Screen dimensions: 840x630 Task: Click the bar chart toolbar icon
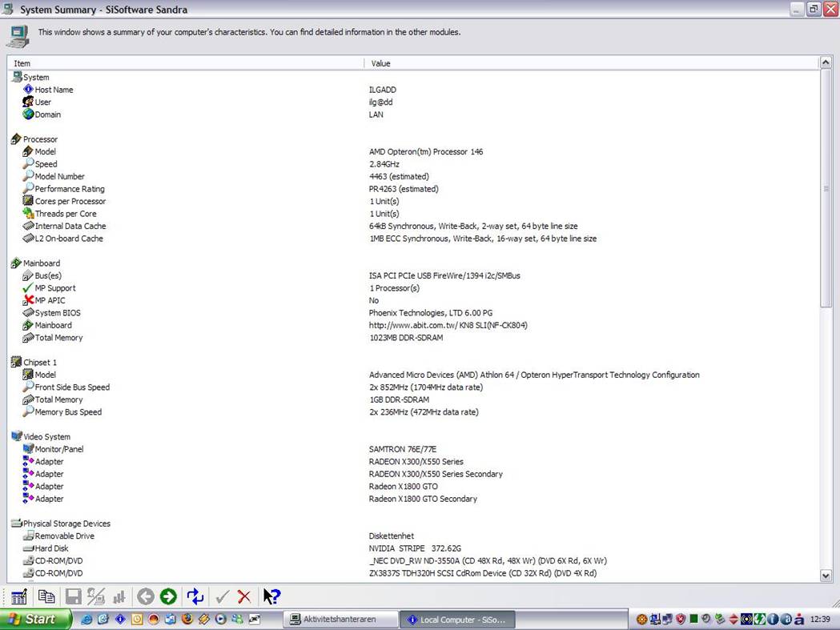[119, 597]
